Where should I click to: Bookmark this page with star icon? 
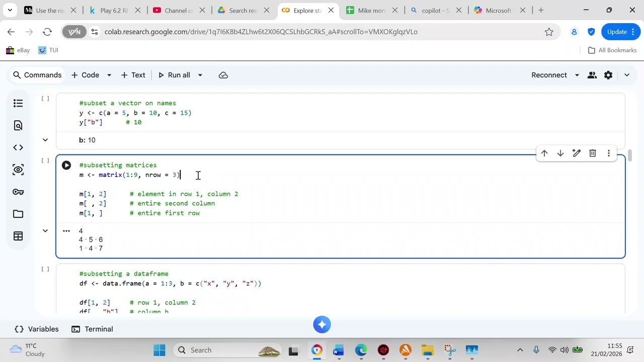pos(549,32)
